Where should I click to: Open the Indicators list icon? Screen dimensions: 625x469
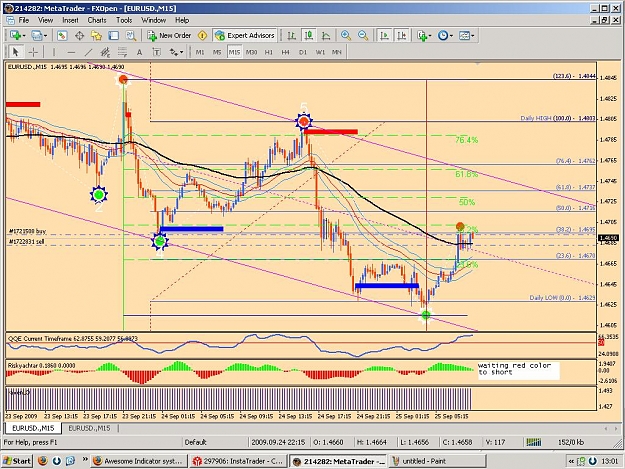[x=422, y=35]
